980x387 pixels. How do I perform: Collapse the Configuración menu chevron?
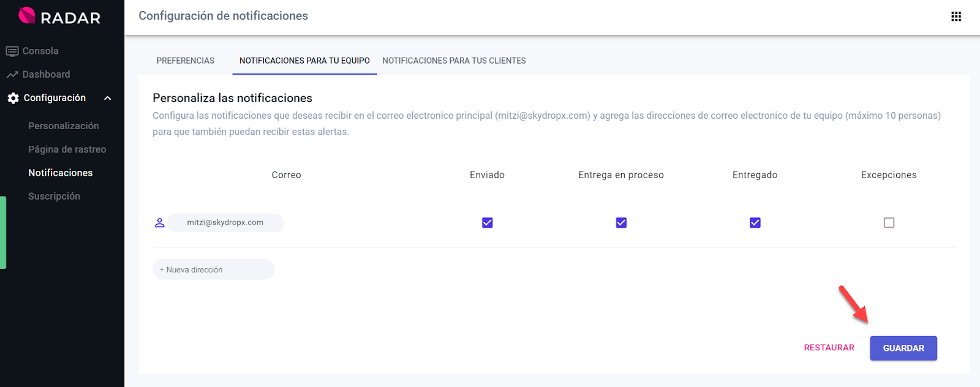click(x=108, y=98)
